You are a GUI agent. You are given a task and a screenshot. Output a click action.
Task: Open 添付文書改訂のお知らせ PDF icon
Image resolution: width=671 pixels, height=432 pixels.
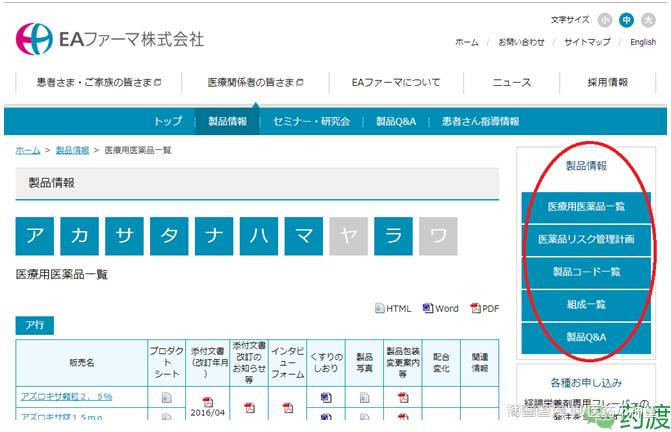[x=249, y=408]
